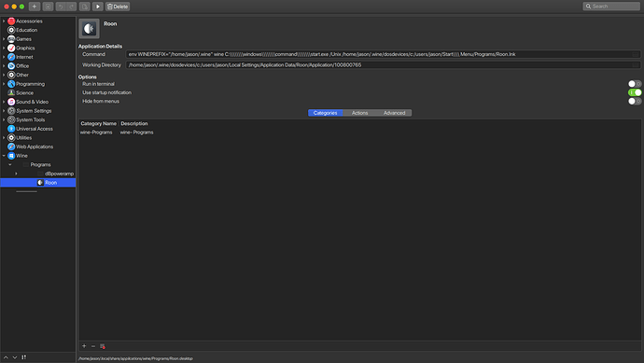This screenshot has width=644, height=363.
Task: Select the Universal Access category
Action: tap(35, 129)
